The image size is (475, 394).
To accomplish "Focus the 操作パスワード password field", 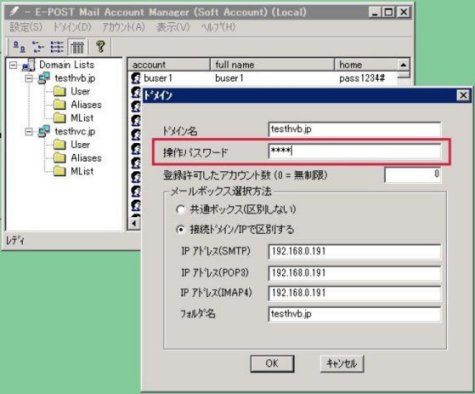I will point(354,151).
